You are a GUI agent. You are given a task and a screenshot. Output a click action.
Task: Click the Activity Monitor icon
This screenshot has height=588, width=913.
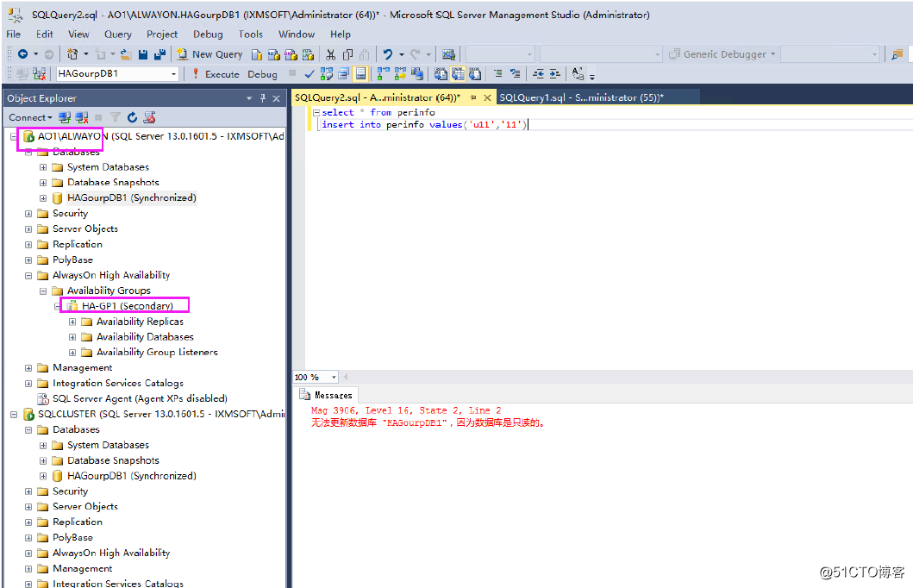(x=448, y=54)
